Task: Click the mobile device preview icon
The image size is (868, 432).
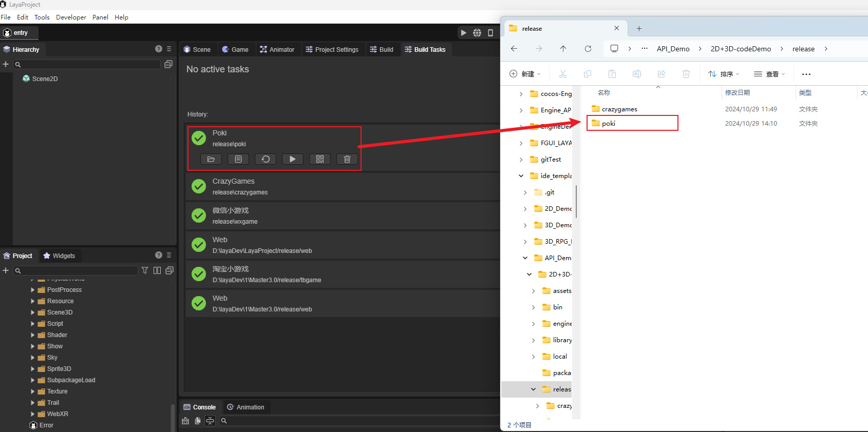Action: click(x=490, y=33)
